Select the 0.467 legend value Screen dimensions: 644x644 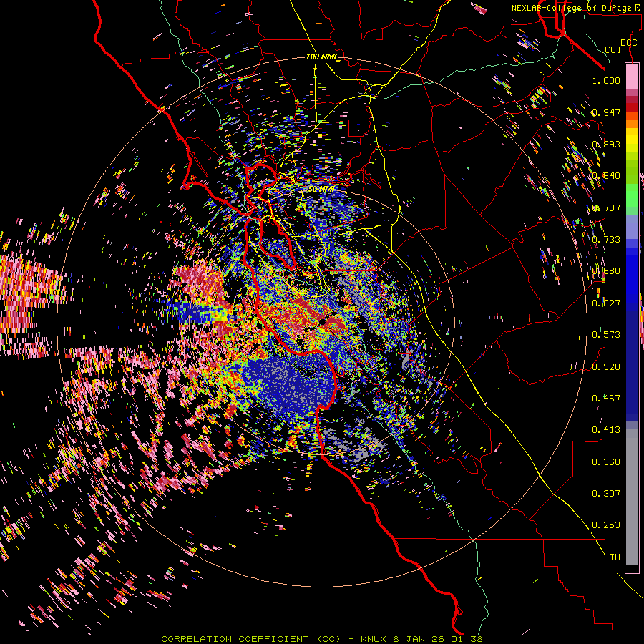(x=606, y=399)
